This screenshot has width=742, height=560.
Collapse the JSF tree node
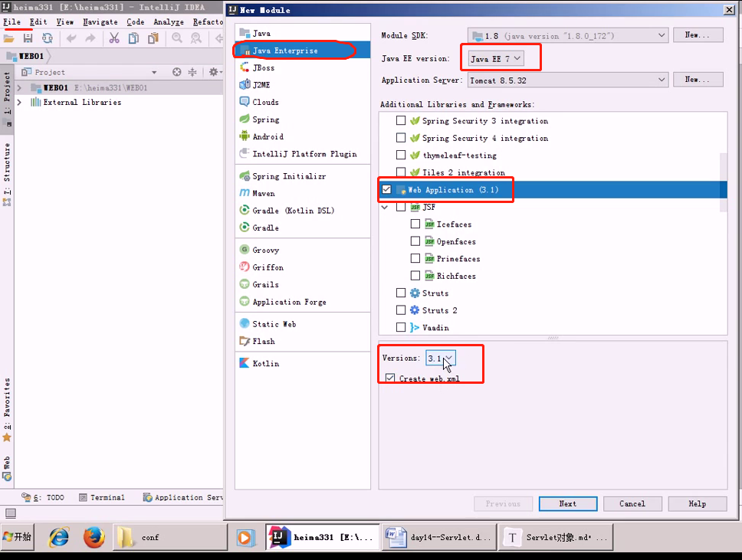click(385, 207)
